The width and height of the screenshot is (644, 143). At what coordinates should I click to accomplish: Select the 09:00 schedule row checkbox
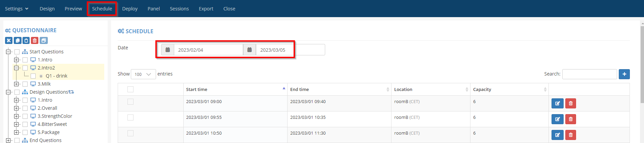[x=130, y=102]
